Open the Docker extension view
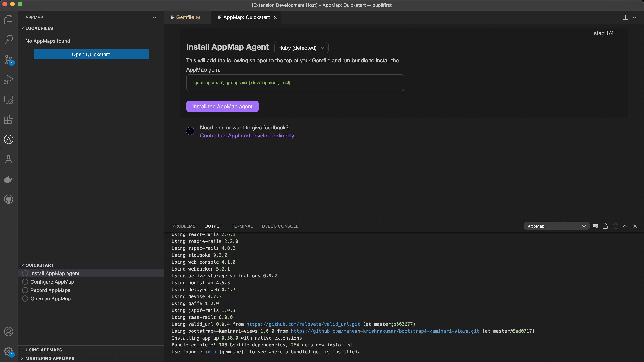This screenshot has height=362, width=644. [x=8, y=179]
